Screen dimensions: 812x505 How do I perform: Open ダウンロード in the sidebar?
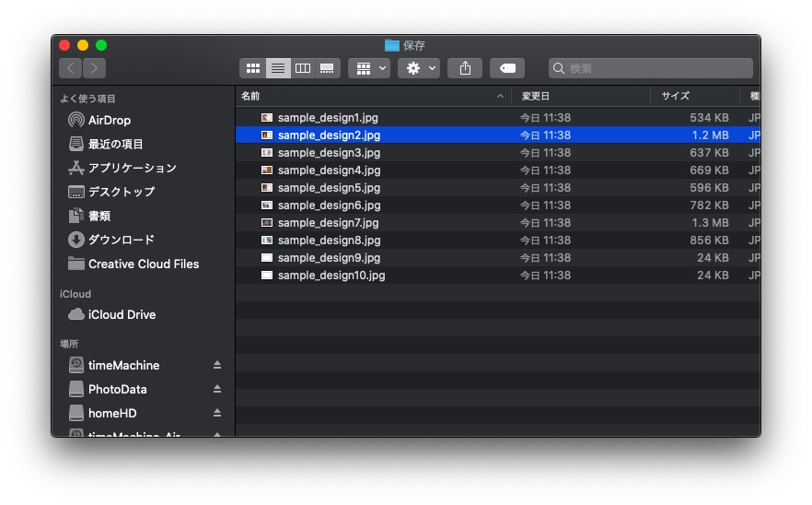point(122,240)
